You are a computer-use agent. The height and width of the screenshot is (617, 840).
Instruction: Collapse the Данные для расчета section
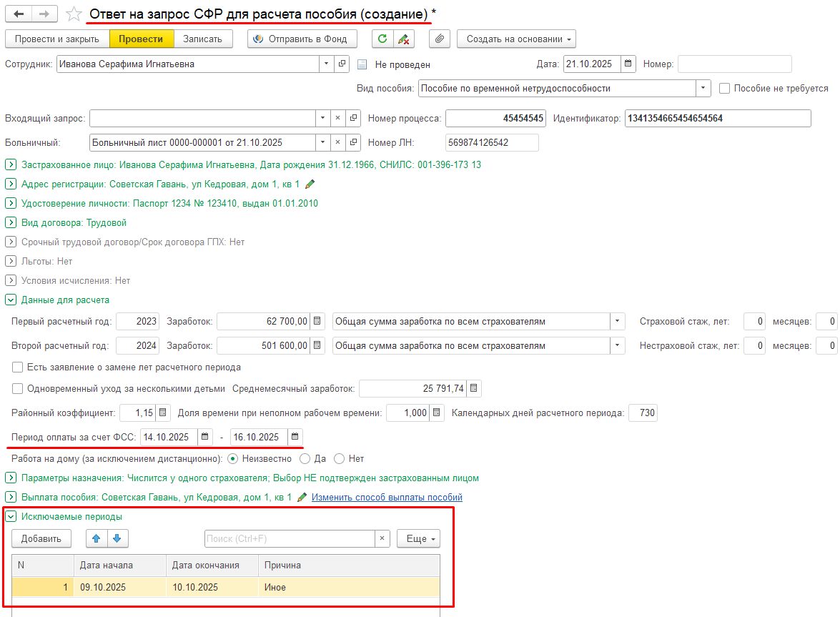pyautogui.click(x=11, y=300)
